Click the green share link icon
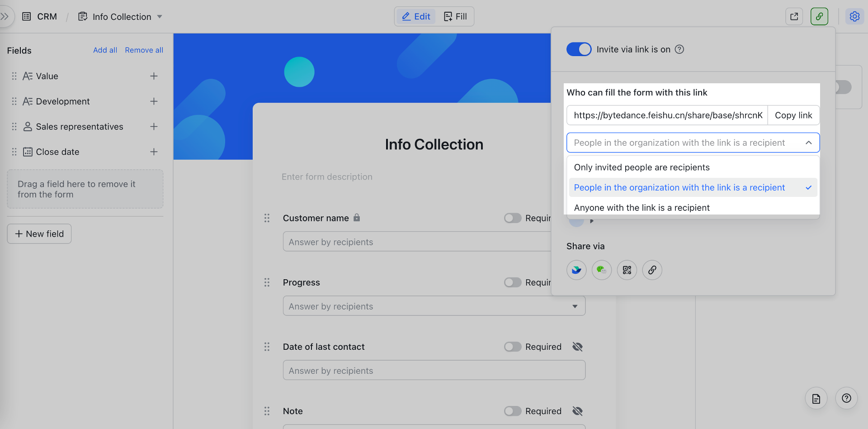The image size is (868, 429). tap(819, 16)
